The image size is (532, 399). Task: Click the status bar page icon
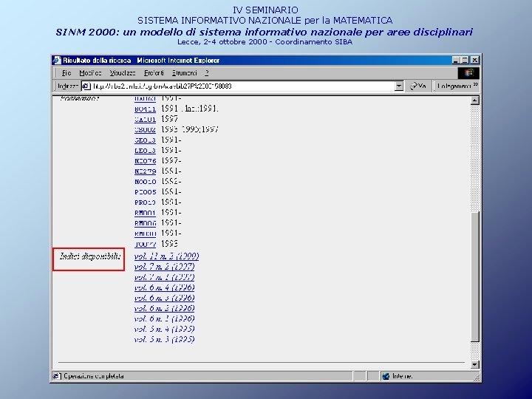57,376
